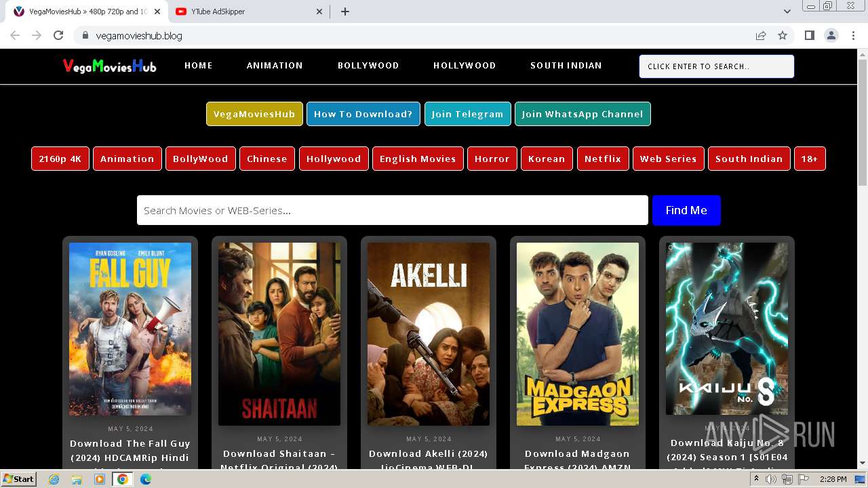This screenshot has width=868, height=488.
Task: Click the blue Find Me button
Action: point(686,210)
